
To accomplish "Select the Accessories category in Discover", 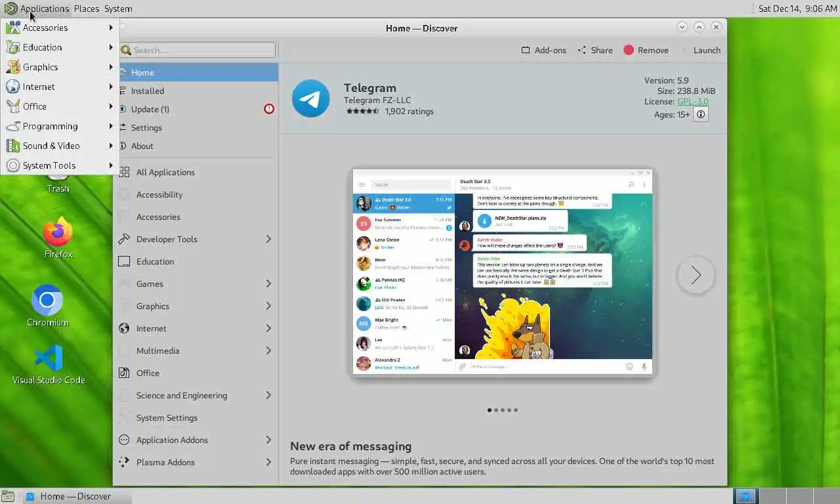I will click(x=196, y=217).
